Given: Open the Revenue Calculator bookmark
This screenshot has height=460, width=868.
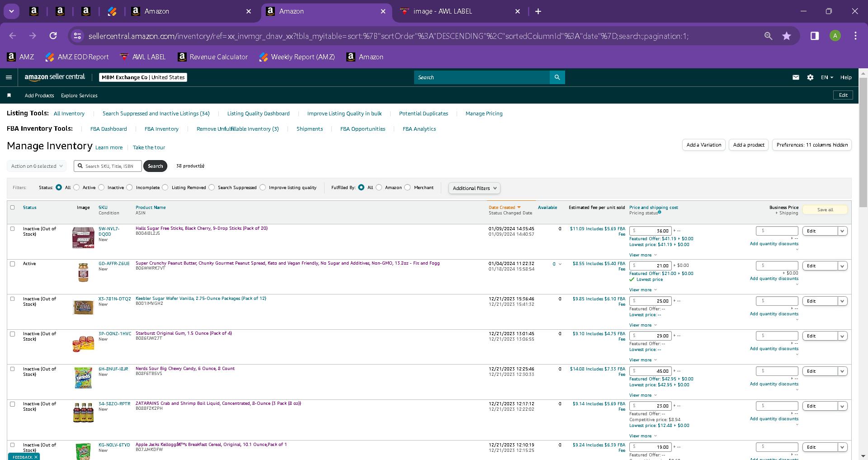Looking at the screenshot, I should [213, 57].
